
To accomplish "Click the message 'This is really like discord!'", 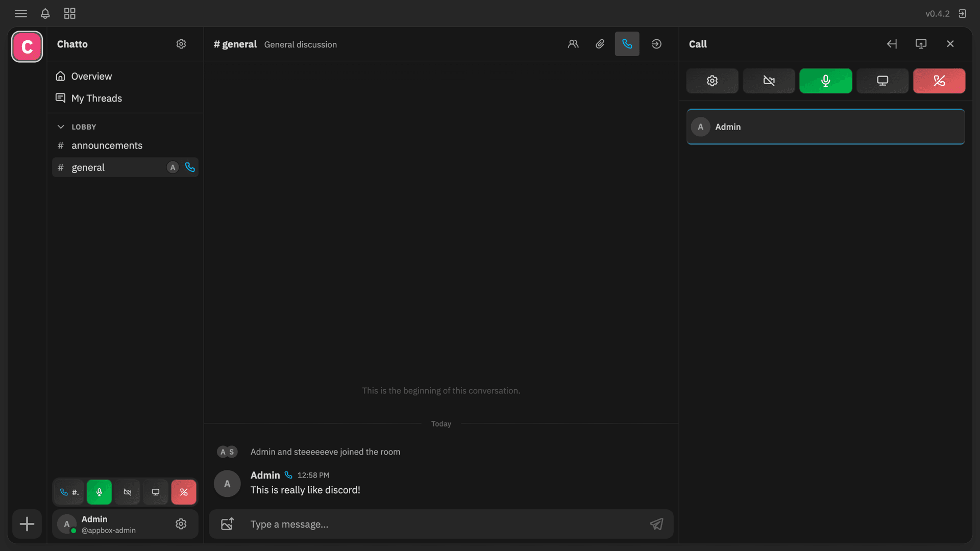I will click(305, 490).
